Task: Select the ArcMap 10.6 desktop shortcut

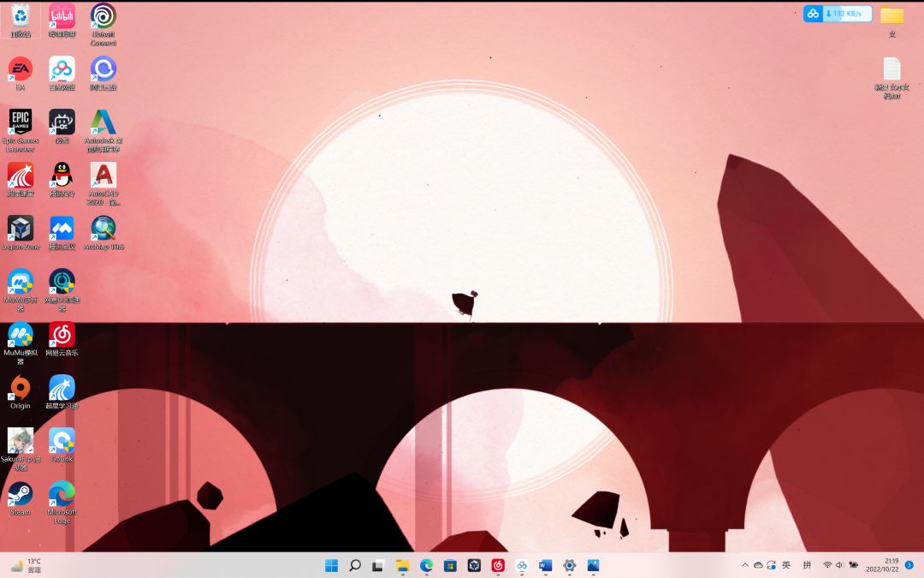Action: (x=104, y=234)
